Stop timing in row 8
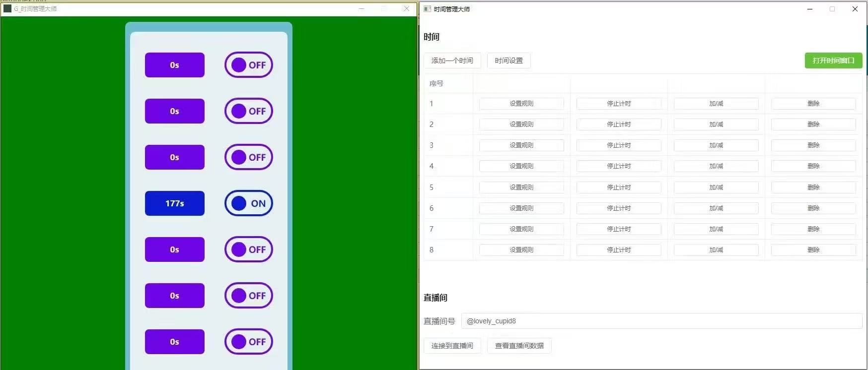The image size is (868, 370). pyautogui.click(x=619, y=250)
